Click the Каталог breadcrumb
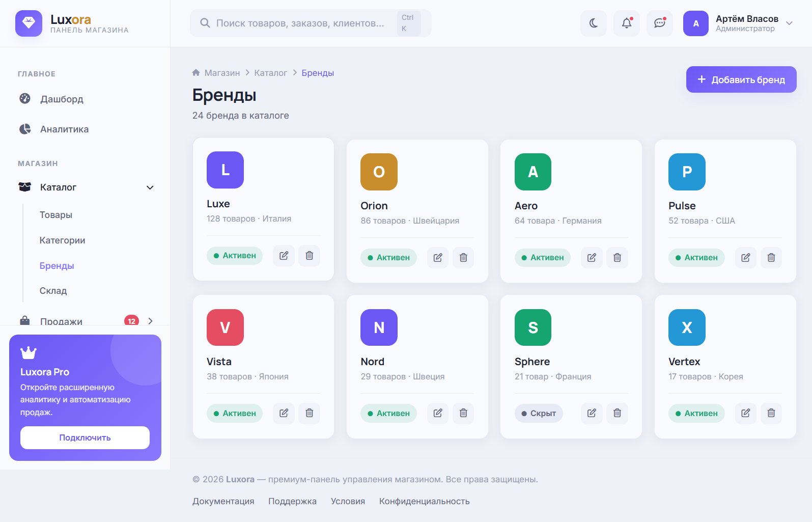Image resolution: width=812 pixels, height=522 pixels. 271,73
